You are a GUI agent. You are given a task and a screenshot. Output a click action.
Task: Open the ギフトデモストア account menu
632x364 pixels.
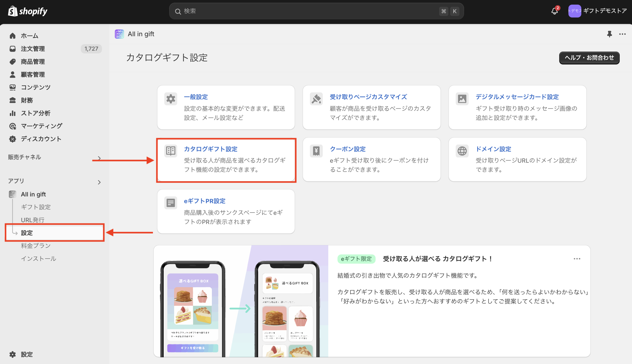click(597, 11)
